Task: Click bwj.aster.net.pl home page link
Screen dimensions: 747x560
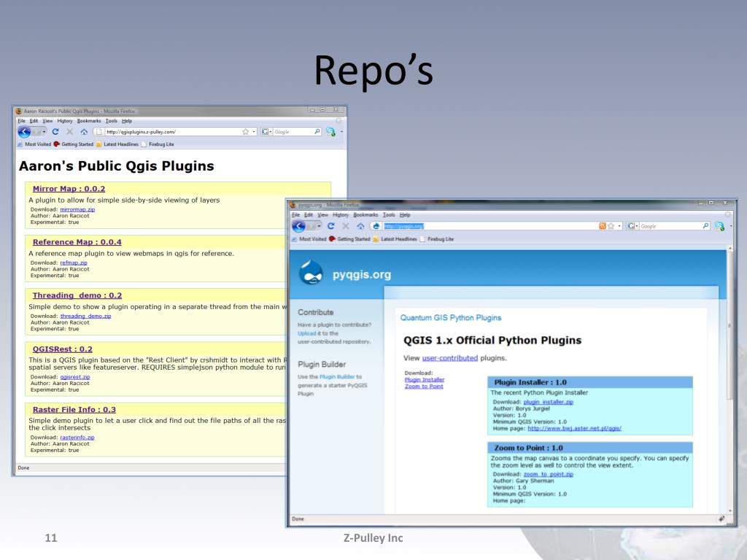Action: click(x=575, y=429)
